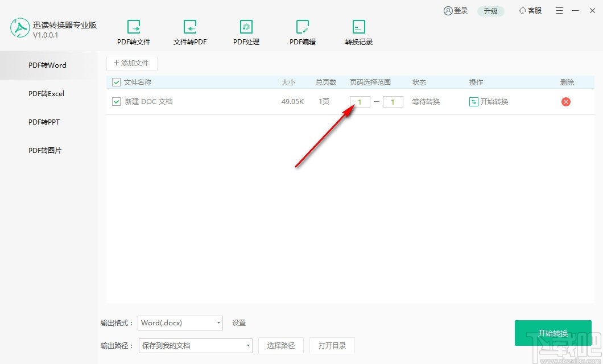Open the PDF处理 tool
Viewport: 603px width, 364px height.
(x=246, y=31)
